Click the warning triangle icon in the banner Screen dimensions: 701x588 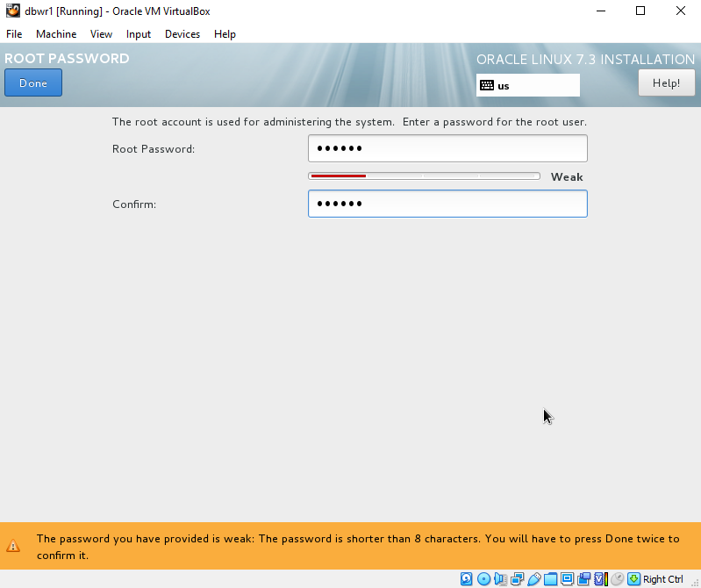coord(13,546)
